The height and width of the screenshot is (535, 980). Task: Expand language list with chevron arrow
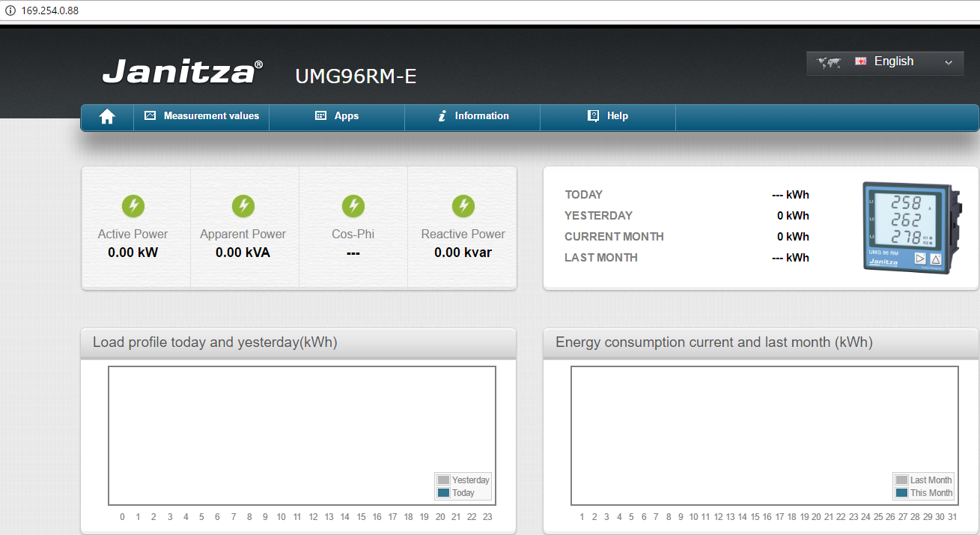pos(949,63)
